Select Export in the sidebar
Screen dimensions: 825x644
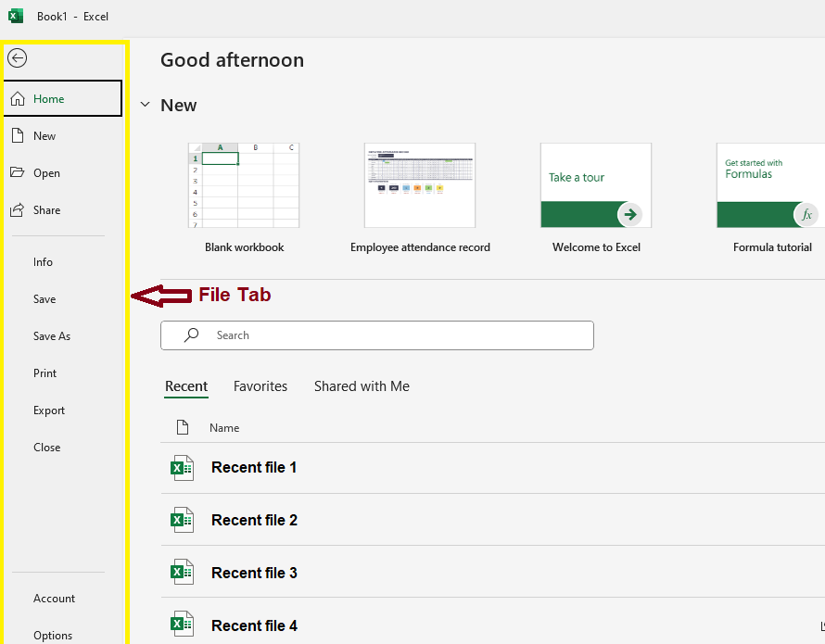point(49,410)
